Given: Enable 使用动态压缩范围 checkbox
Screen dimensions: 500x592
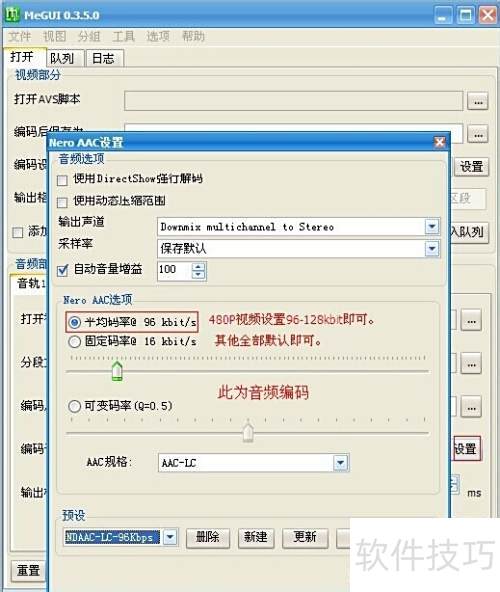Looking at the screenshot, I should click(62, 202).
